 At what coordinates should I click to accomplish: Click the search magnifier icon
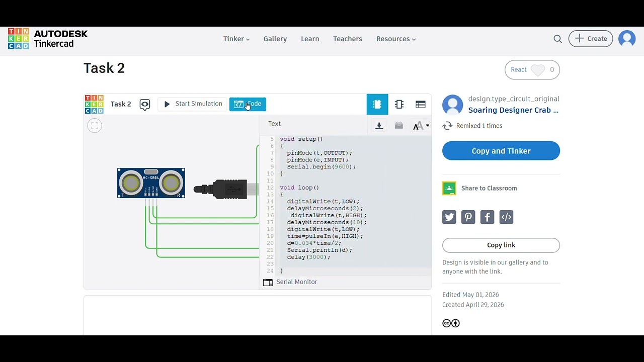557,39
